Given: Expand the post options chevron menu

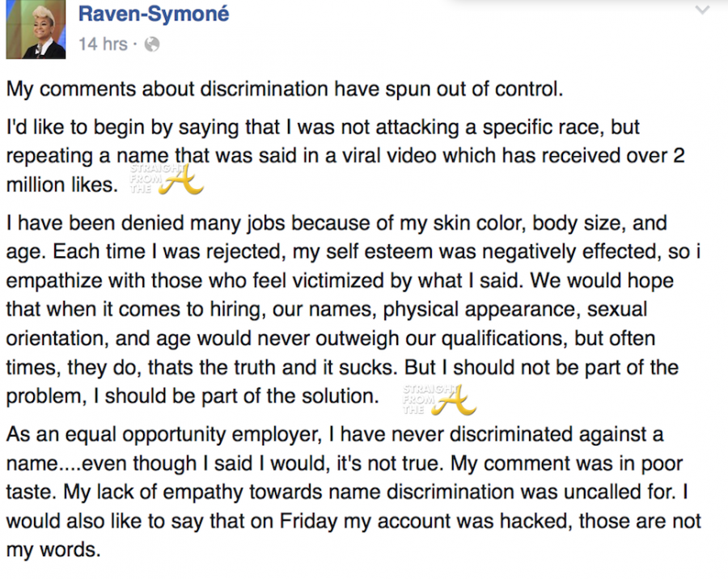Looking at the screenshot, I should (x=700, y=11).
